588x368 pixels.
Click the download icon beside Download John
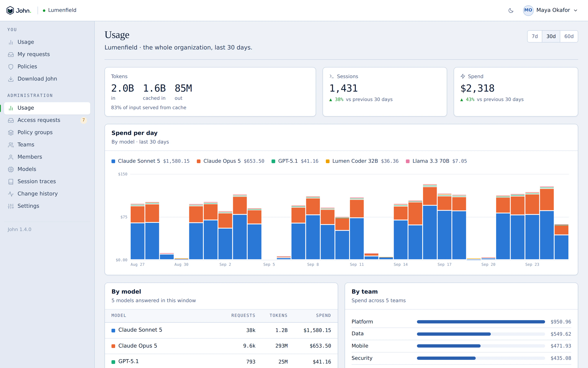(x=11, y=79)
